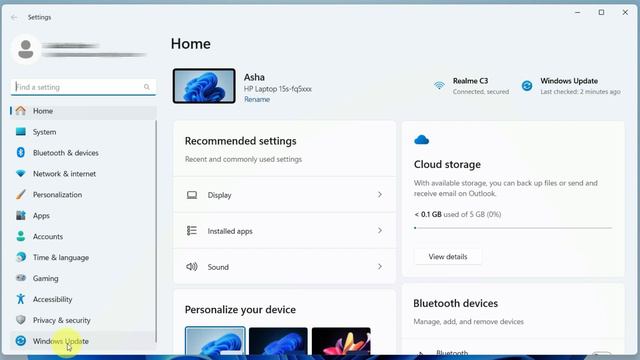Open Time & language settings
The width and height of the screenshot is (640, 360).
[83, 257]
